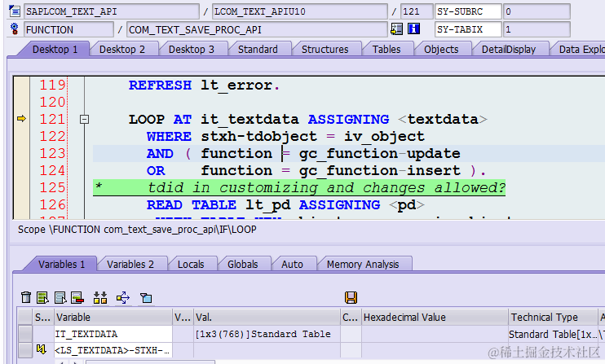This screenshot has height=364, width=605.
Task: Select the IT_TEXTDATA row via its row selector
Action: (25, 334)
